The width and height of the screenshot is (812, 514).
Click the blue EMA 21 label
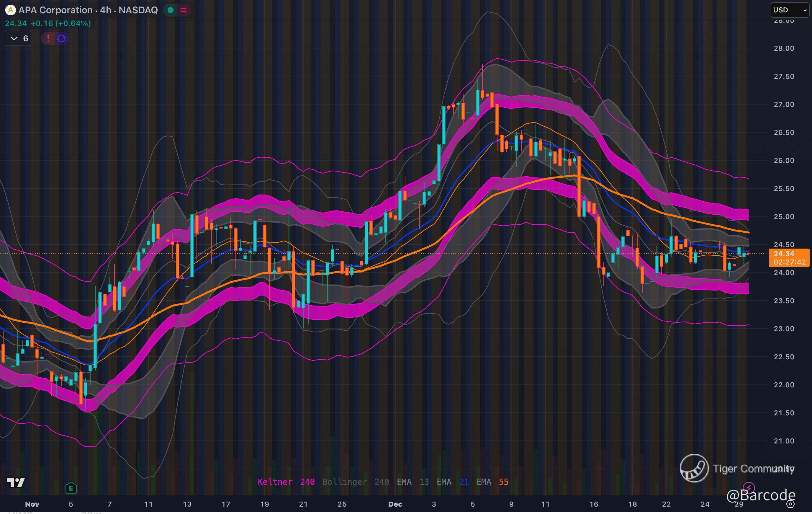tap(453, 482)
